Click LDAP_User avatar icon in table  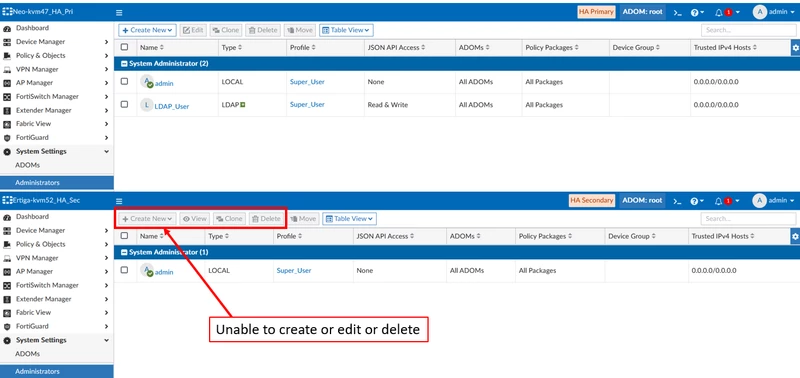pos(146,105)
